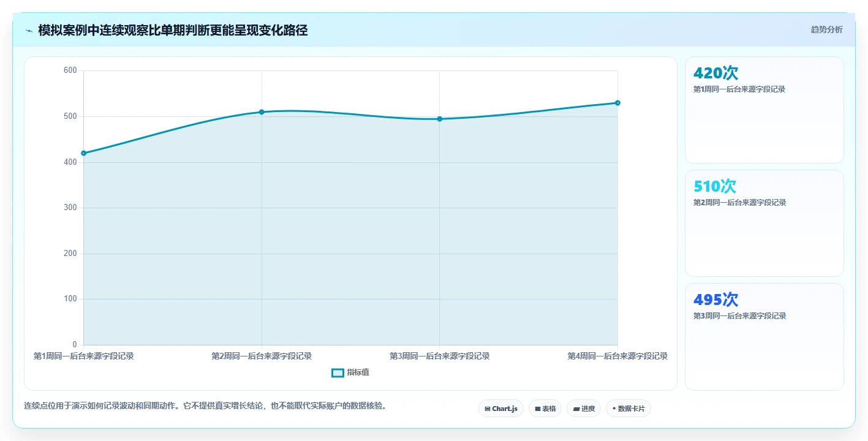Click the y-axis value 200
The width and height of the screenshot is (868, 441).
pyautogui.click(x=70, y=254)
